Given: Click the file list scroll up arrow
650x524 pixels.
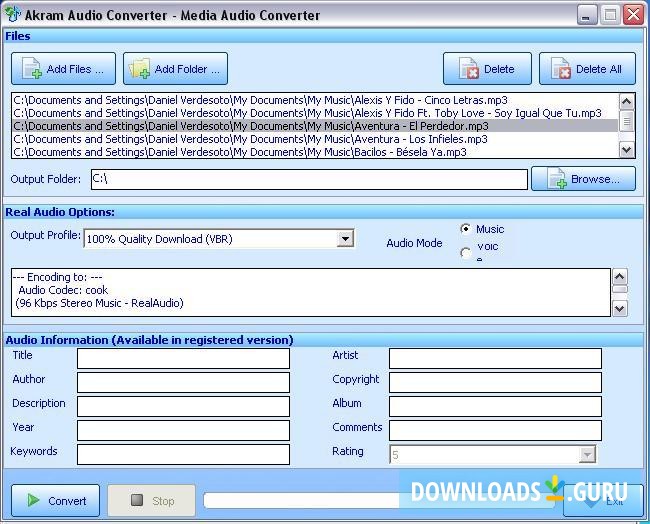Looking at the screenshot, I should [626, 102].
